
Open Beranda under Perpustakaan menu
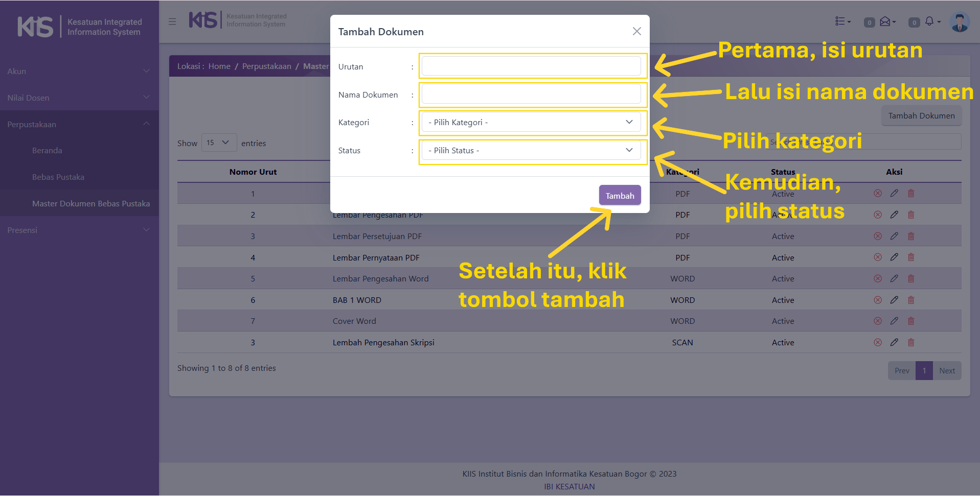[47, 150]
